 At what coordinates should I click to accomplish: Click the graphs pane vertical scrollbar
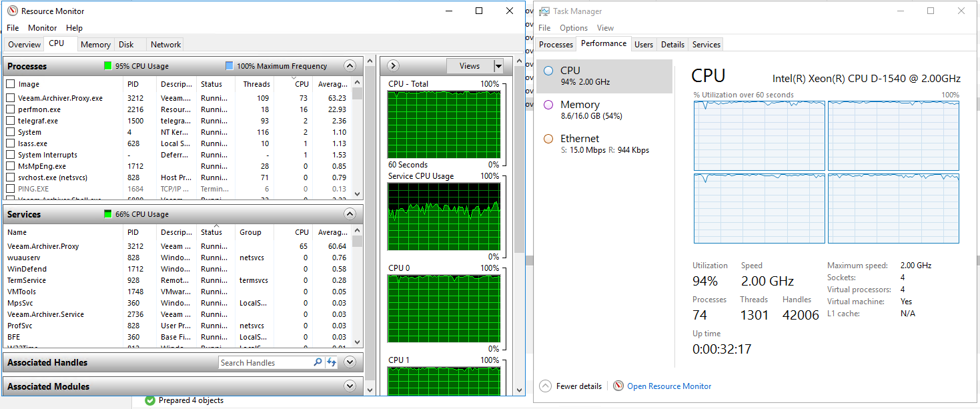[519, 225]
